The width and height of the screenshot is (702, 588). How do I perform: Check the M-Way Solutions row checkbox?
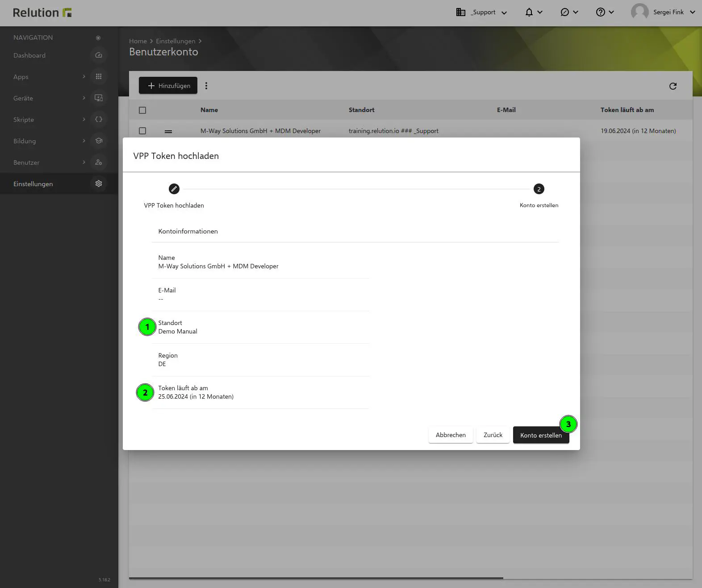[142, 131]
